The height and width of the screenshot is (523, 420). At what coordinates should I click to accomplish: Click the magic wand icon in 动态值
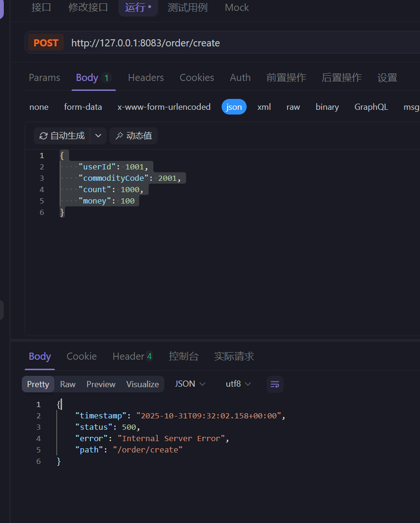[119, 136]
